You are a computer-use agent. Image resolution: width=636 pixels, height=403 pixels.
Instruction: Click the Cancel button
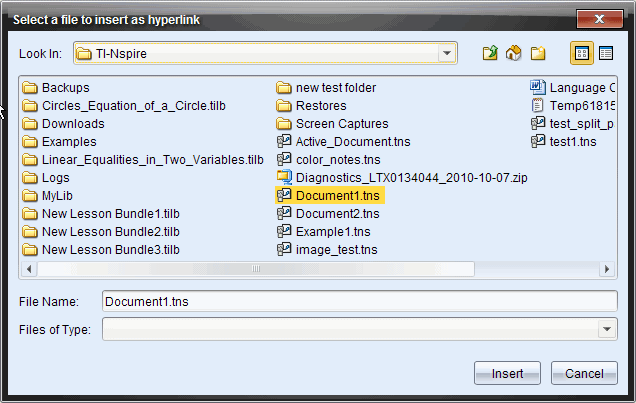pos(584,374)
